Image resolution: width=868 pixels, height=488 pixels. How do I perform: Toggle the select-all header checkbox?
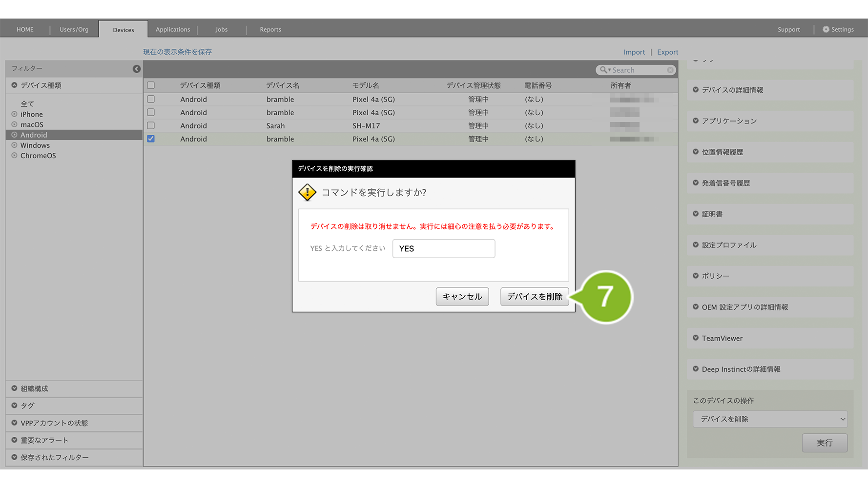(151, 85)
